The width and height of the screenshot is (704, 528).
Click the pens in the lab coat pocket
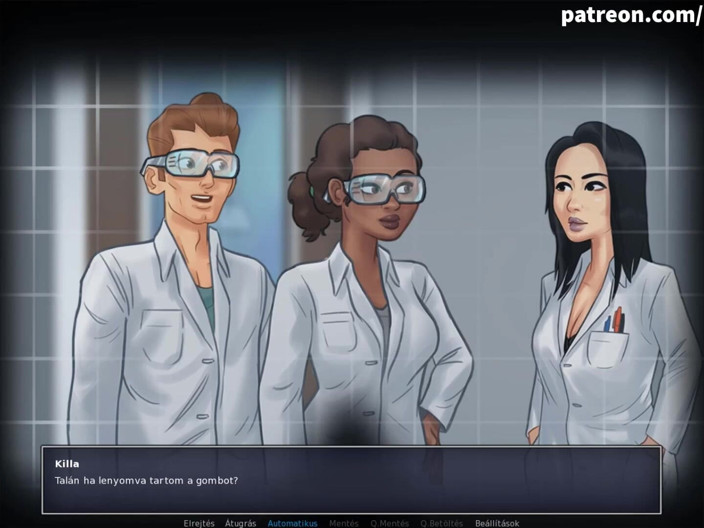point(615,320)
